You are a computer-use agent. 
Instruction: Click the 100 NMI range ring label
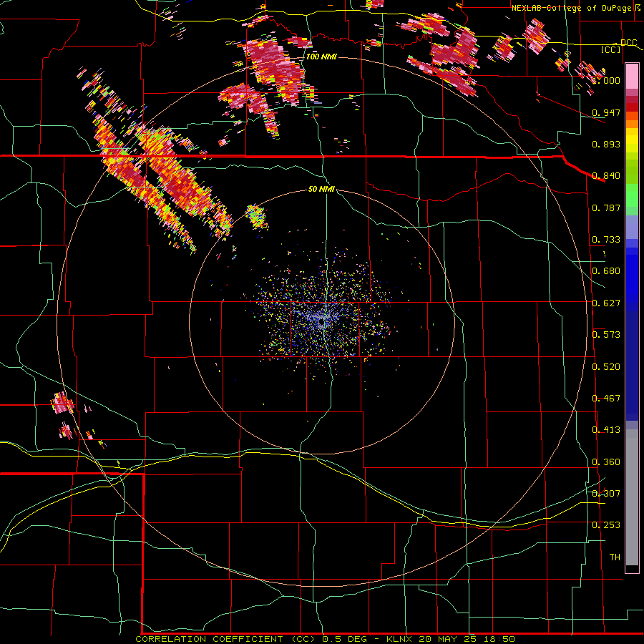coord(321,57)
